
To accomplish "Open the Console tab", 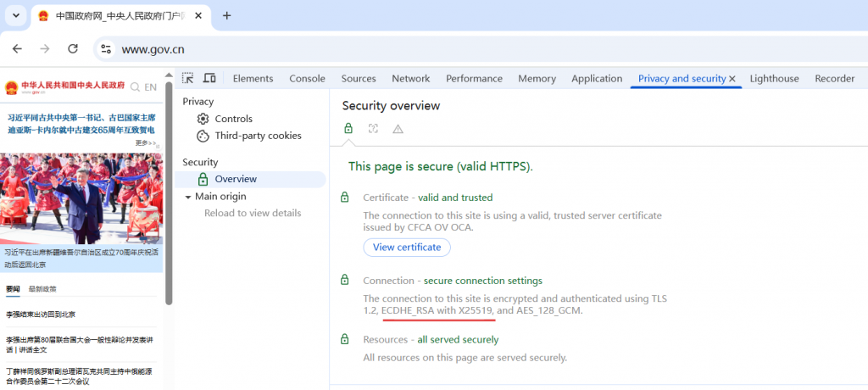I will click(307, 78).
